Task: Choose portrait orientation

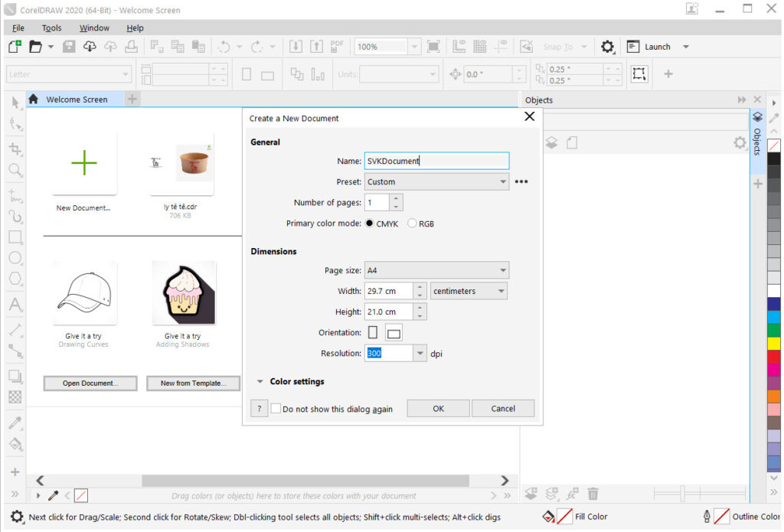Action: [x=373, y=332]
